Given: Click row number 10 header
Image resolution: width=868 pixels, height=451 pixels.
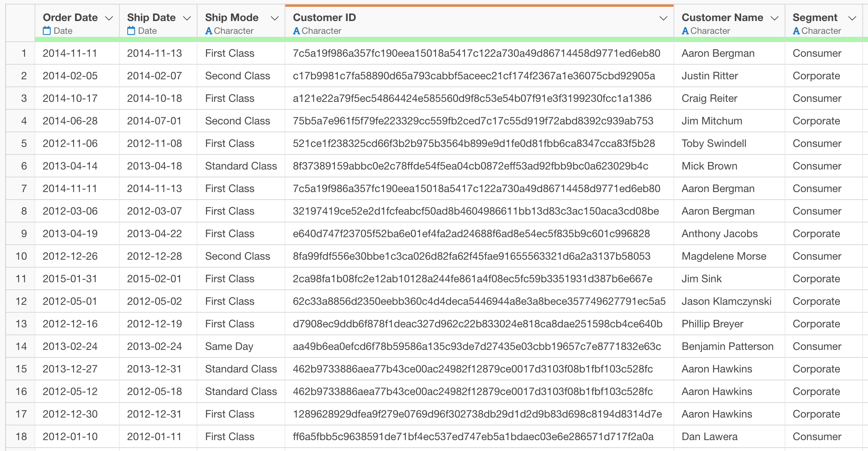Looking at the screenshot, I should point(21,256).
